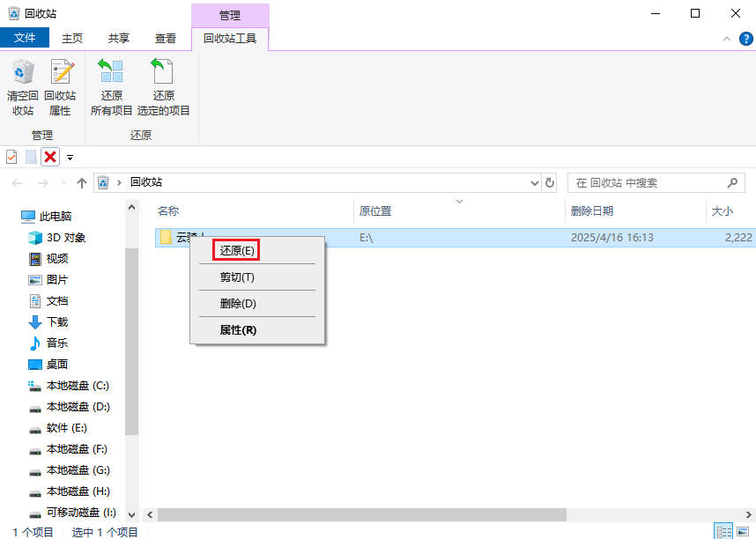Choose 删除(D) from the context menu
This screenshot has height=539, width=756.
coord(238,304)
